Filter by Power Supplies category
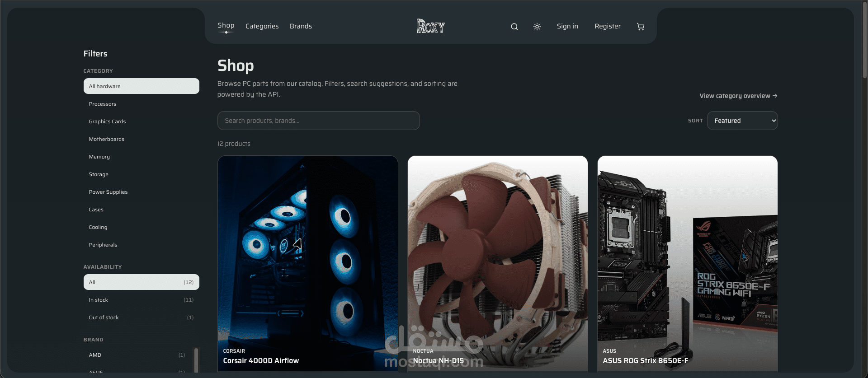 pyautogui.click(x=141, y=192)
